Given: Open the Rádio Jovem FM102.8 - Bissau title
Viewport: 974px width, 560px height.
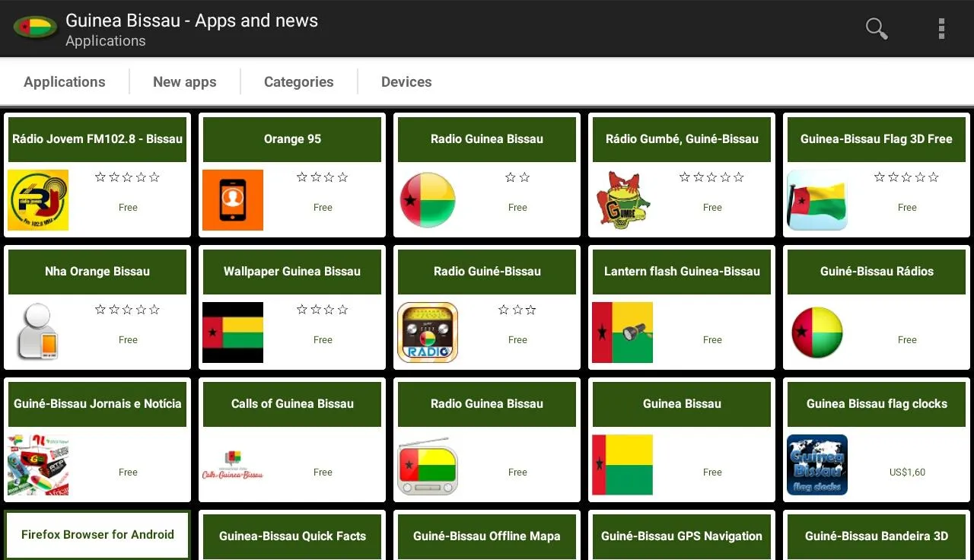Looking at the screenshot, I should (97, 139).
